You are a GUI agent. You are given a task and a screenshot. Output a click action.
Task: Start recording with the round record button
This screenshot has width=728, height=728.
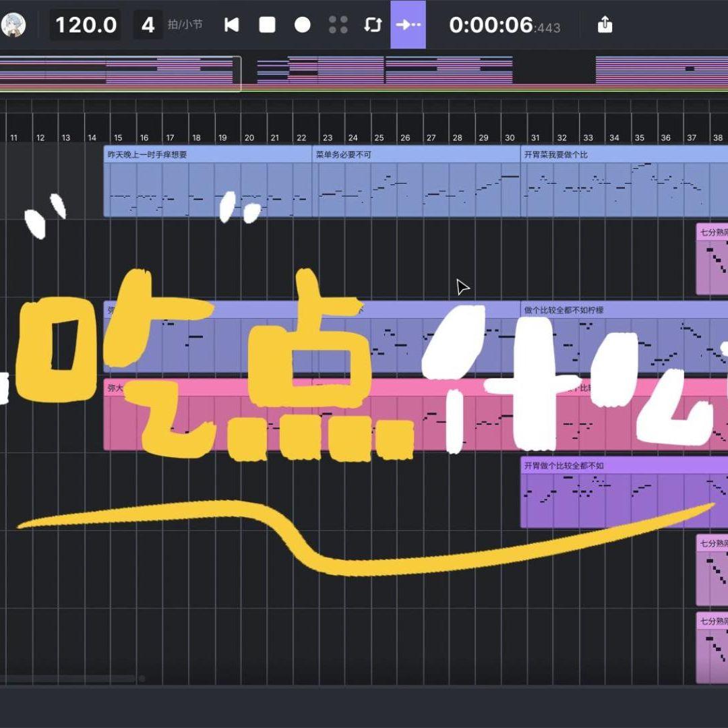303,25
